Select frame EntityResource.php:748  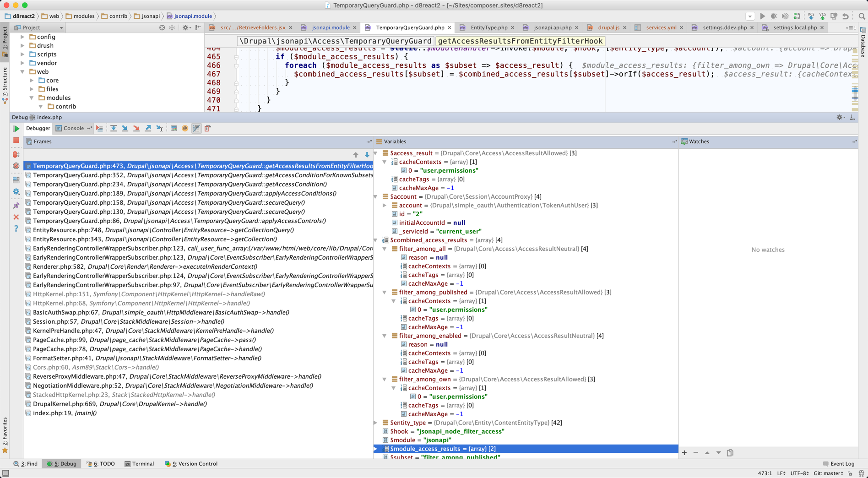tap(198, 230)
